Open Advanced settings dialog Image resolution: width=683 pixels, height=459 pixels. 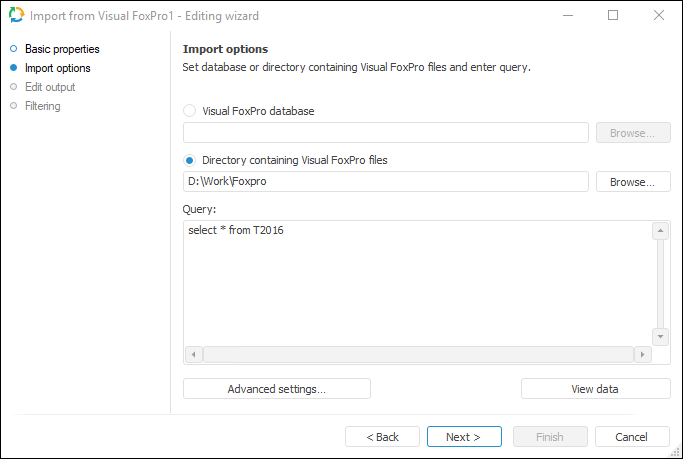(277, 389)
